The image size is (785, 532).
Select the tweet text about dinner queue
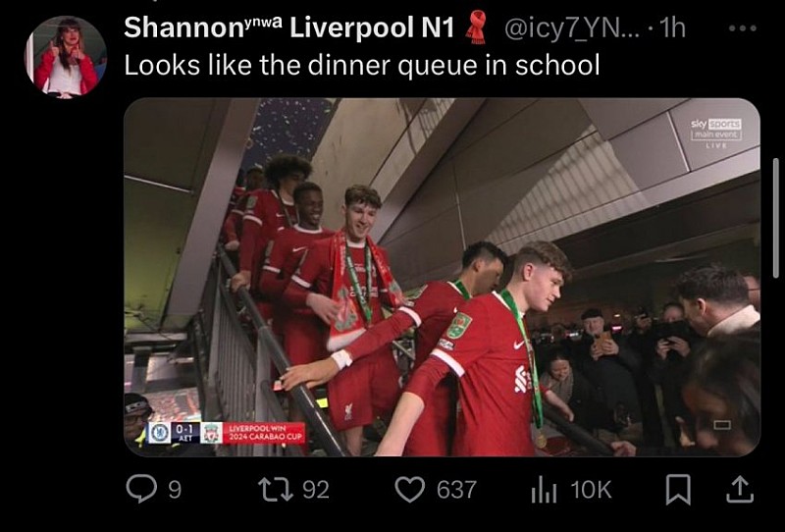[362, 65]
